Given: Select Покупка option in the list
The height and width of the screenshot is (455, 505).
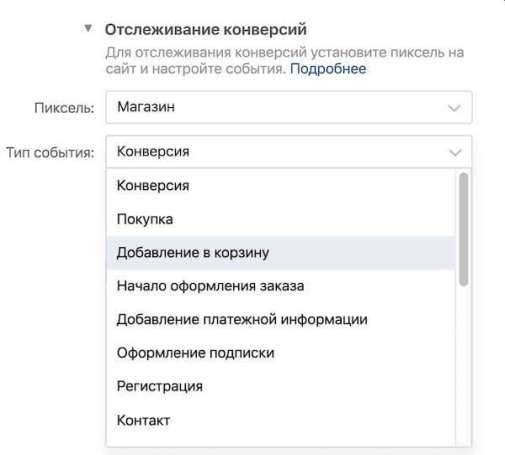Looking at the screenshot, I should coord(281,219).
